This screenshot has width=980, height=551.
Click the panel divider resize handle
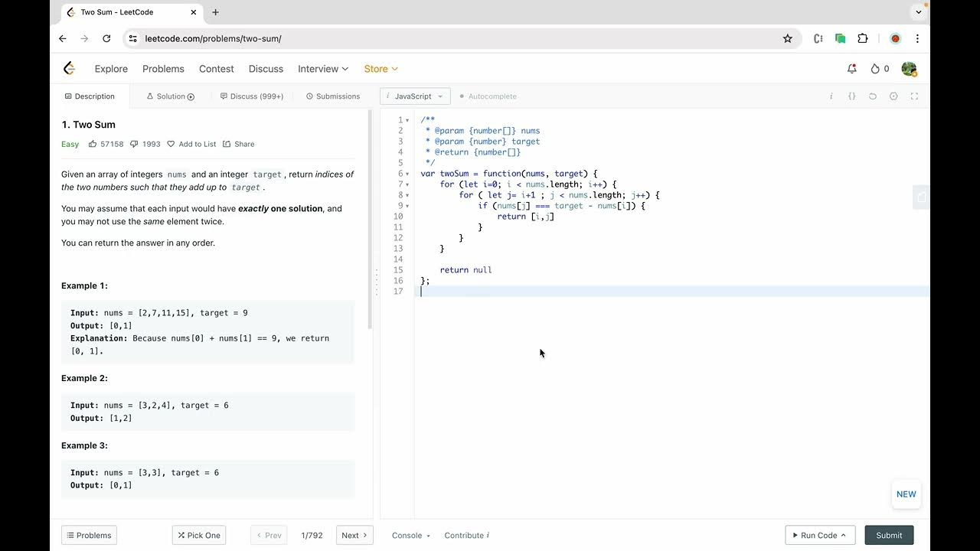tap(377, 282)
